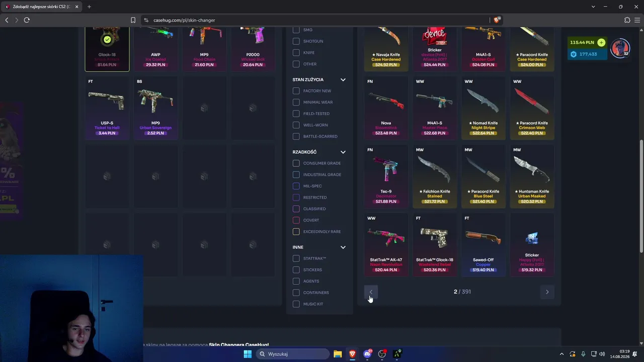644x362 pixels.
Task: Open the notification bell in the tray
Action: tap(635, 354)
